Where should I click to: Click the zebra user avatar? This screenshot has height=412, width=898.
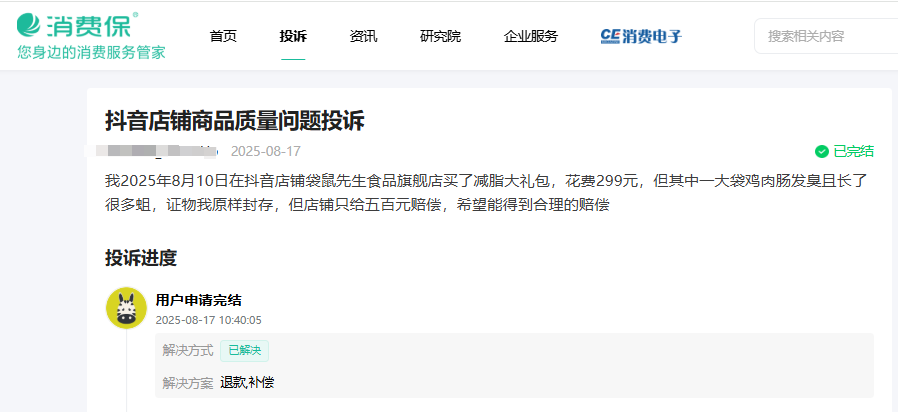tap(127, 308)
